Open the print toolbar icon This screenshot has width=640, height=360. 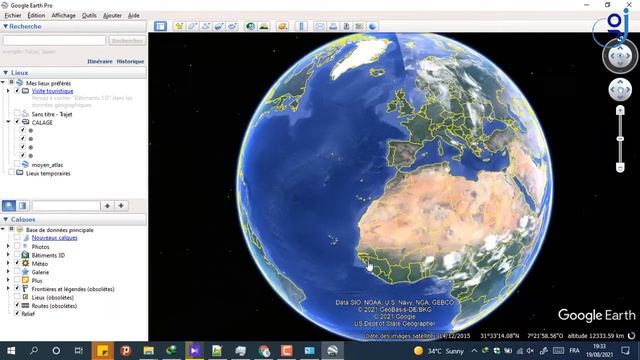pyautogui.click(x=333, y=26)
